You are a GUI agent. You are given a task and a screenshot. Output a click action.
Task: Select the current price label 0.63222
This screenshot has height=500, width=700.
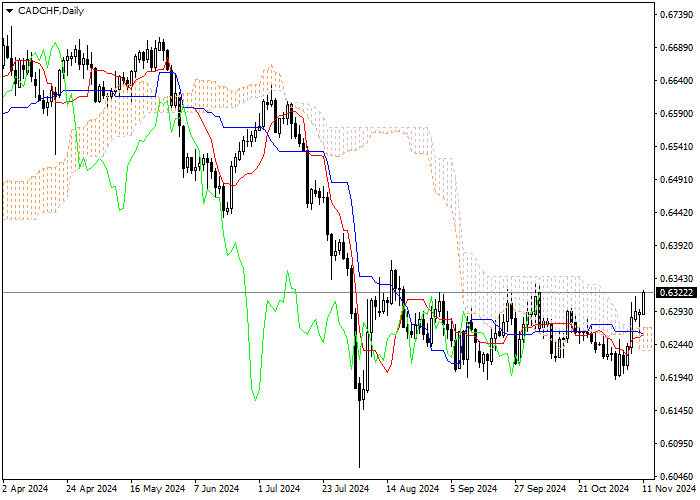[x=676, y=292]
